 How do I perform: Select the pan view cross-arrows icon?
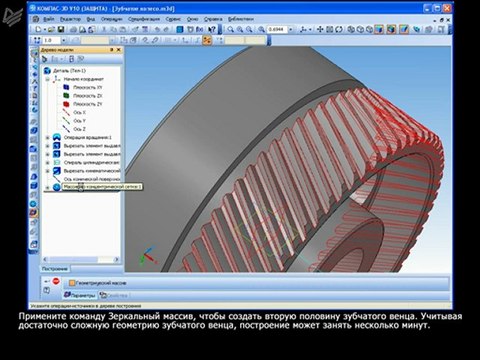pos(320,30)
